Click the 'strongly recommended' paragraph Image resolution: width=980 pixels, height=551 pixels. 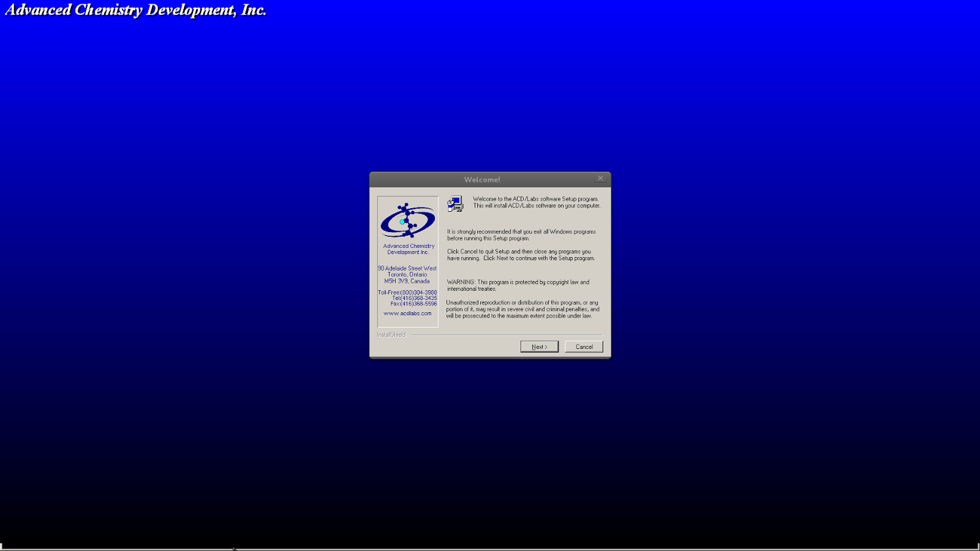[521, 235]
